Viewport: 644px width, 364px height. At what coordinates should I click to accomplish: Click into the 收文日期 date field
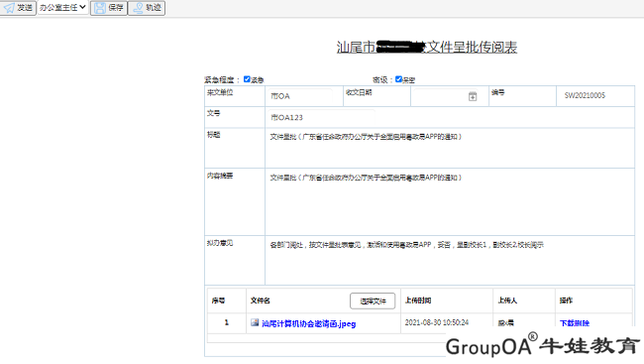point(446,96)
